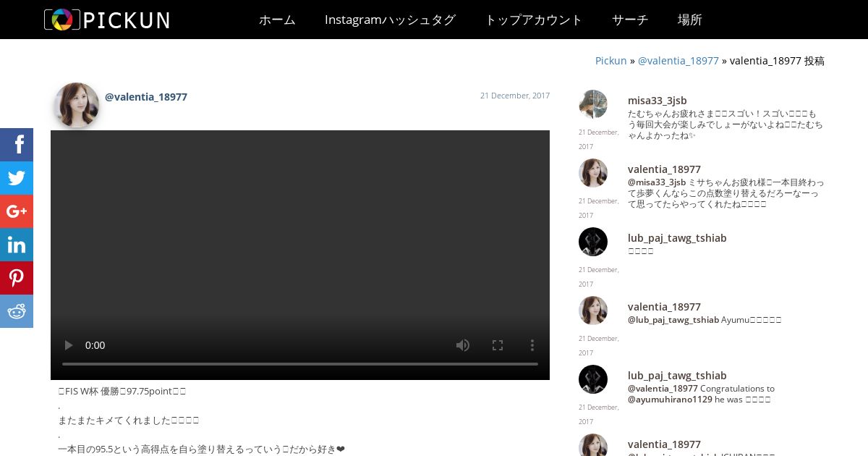
Task: Share on LinkedIn sidebar icon
Action: tap(17, 245)
